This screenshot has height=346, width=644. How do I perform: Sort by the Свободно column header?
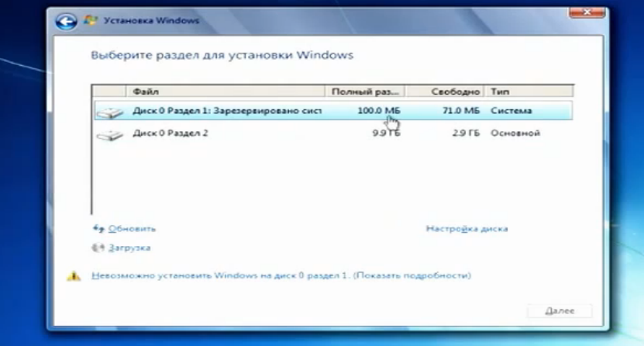(x=444, y=92)
